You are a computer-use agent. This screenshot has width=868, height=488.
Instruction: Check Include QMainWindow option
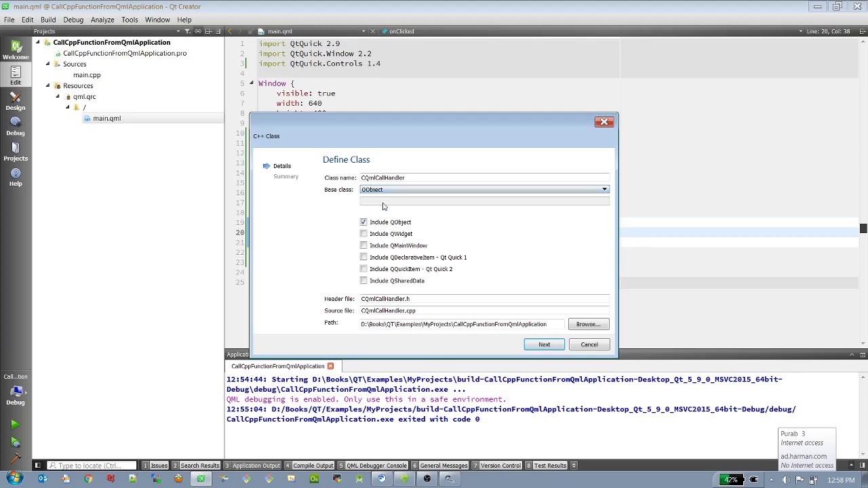363,245
